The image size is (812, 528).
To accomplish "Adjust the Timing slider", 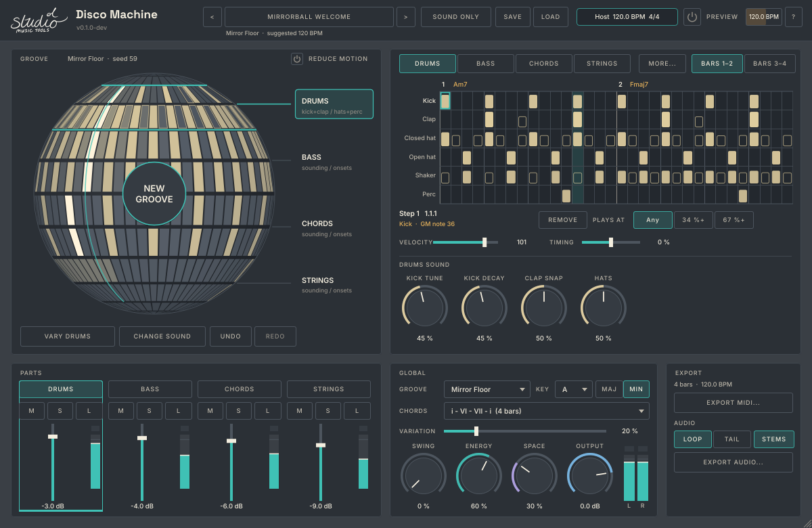I will pos(611,242).
